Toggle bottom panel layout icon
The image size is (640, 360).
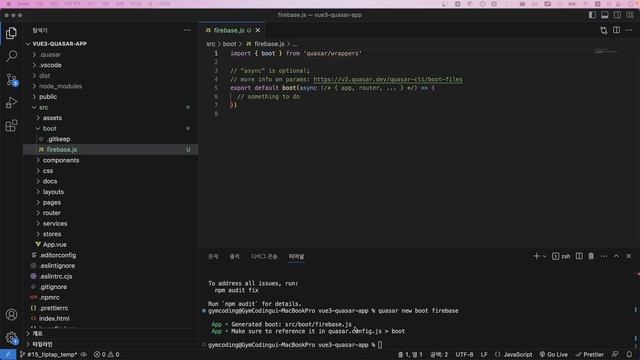604,15
